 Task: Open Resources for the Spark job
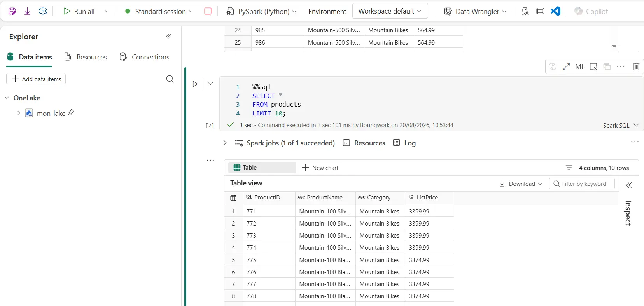364,143
